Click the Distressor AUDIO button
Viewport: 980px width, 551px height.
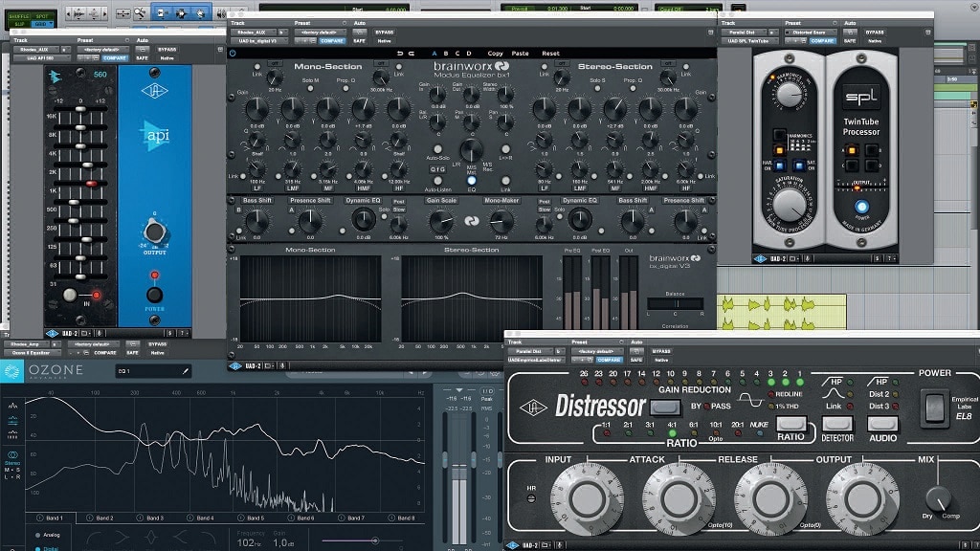(x=882, y=424)
